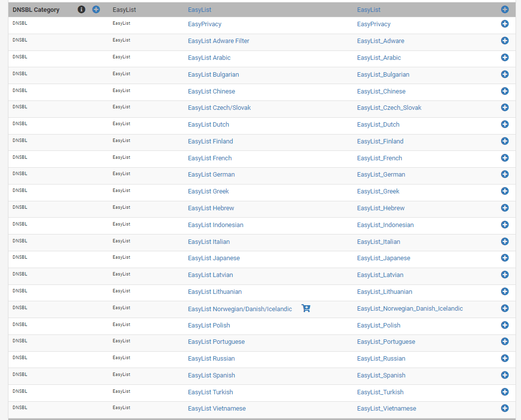The image size is (521, 420).
Task: Add the EasyList_Adware feed with plus icon
Action: pyautogui.click(x=505, y=41)
